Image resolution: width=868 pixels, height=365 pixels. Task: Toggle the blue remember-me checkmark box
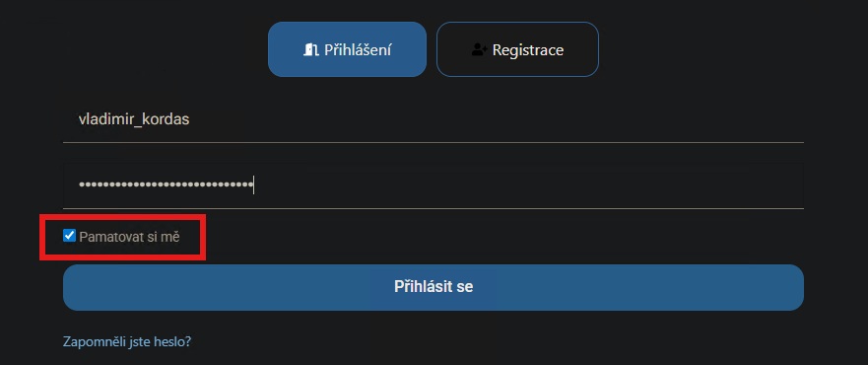(69, 236)
